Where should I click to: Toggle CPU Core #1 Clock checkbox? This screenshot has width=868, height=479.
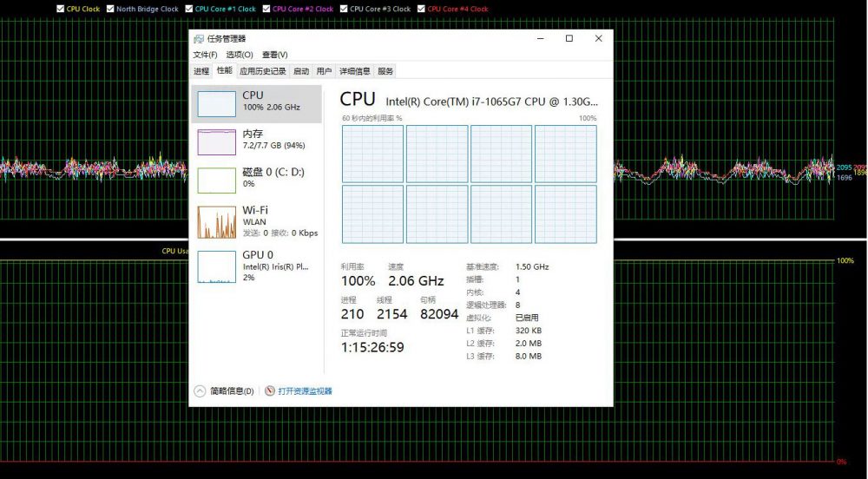tap(189, 9)
